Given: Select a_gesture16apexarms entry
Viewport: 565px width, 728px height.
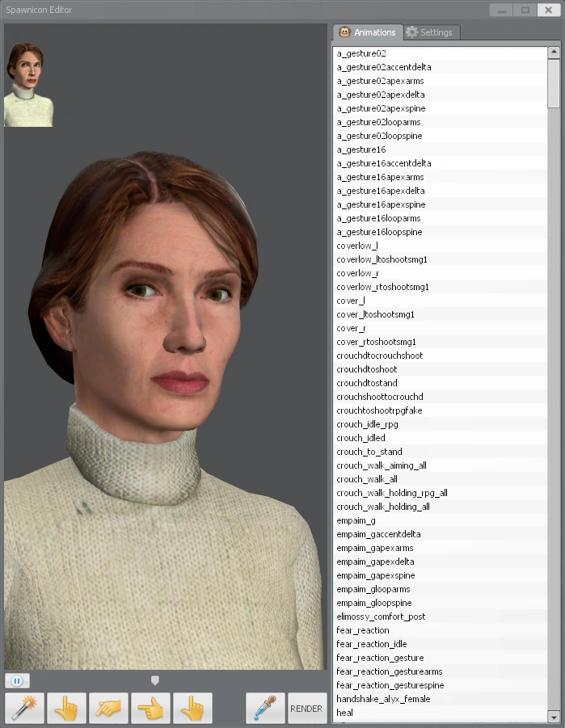Looking at the screenshot, I should tap(440, 177).
